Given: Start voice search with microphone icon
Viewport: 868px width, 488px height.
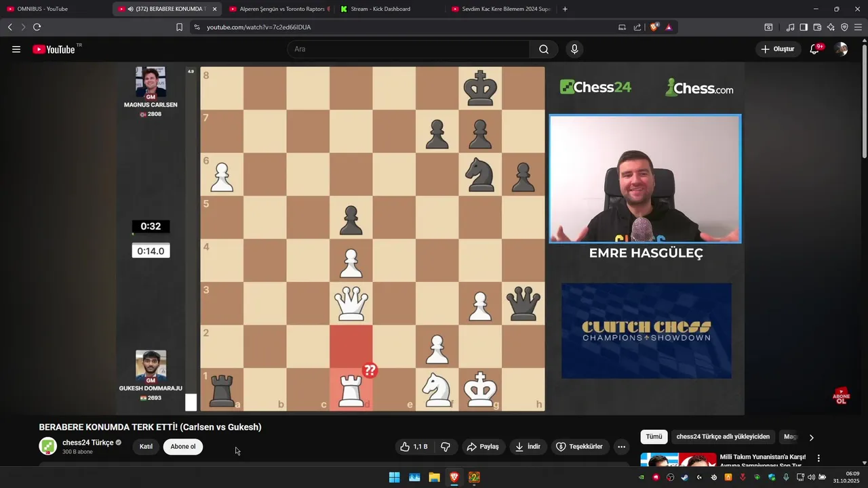Looking at the screenshot, I should click(x=574, y=49).
